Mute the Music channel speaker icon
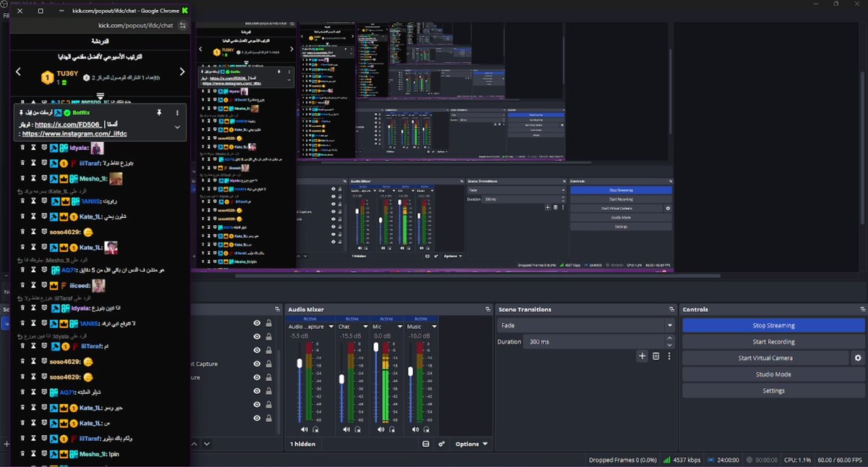The image size is (868, 467). 416,429
